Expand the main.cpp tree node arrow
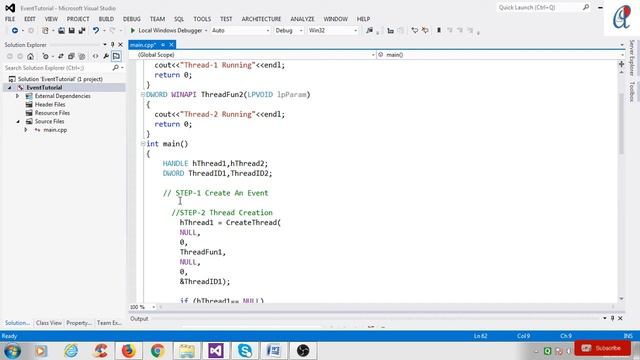The image size is (640, 360). [26, 130]
